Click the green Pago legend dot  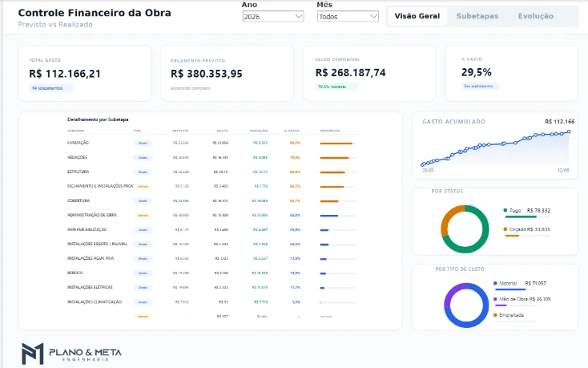[505, 210]
